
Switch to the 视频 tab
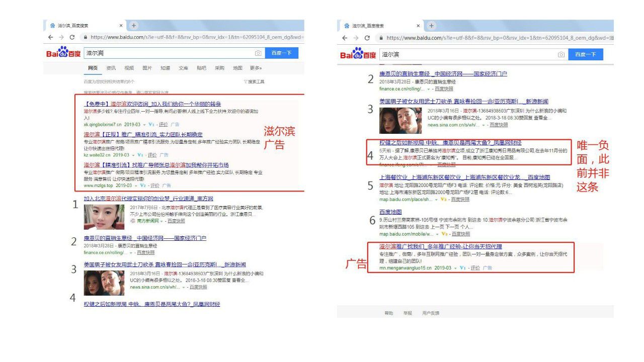pos(129,68)
